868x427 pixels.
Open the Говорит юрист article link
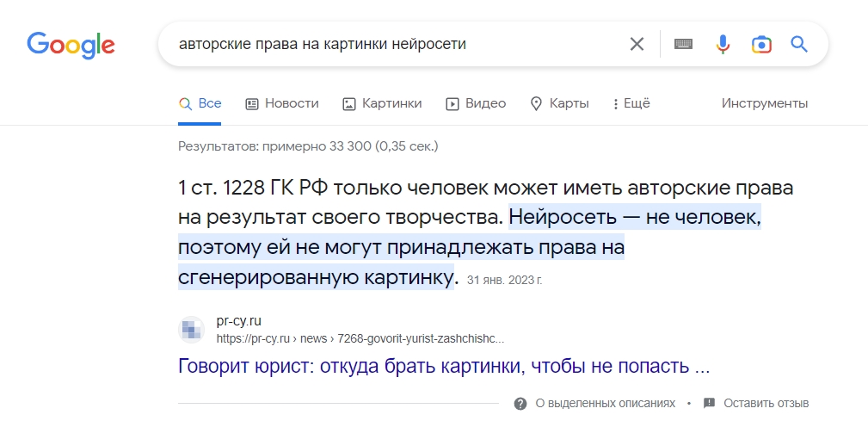pyautogui.click(x=443, y=367)
